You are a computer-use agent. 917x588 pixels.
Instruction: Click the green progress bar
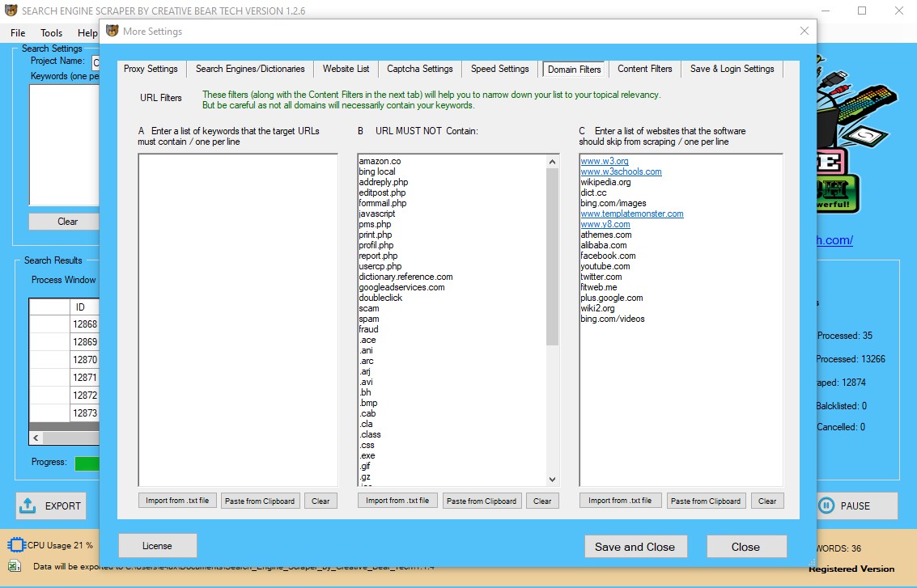point(87,463)
